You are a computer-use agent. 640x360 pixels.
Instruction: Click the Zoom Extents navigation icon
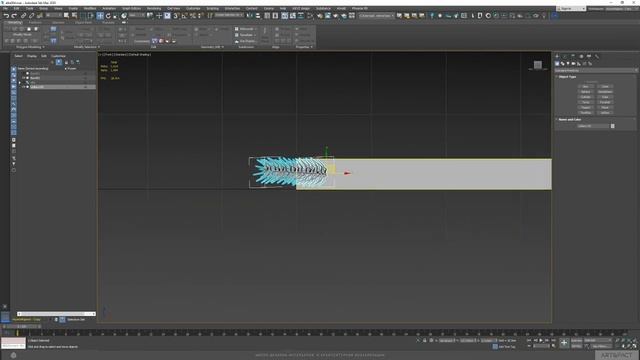click(x=629, y=340)
